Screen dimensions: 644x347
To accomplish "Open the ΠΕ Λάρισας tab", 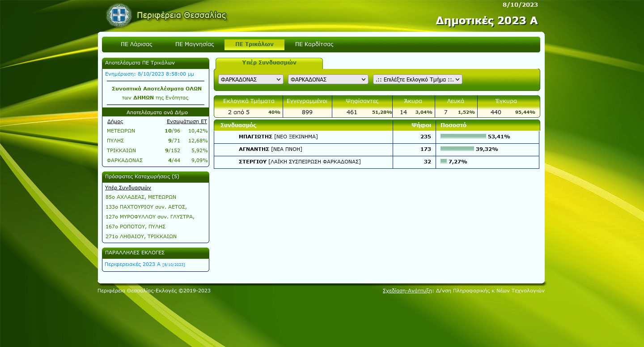I will tap(136, 44).
